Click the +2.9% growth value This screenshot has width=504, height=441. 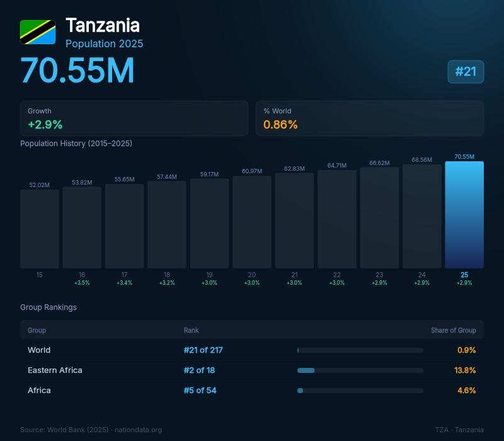tap(45, 125)
